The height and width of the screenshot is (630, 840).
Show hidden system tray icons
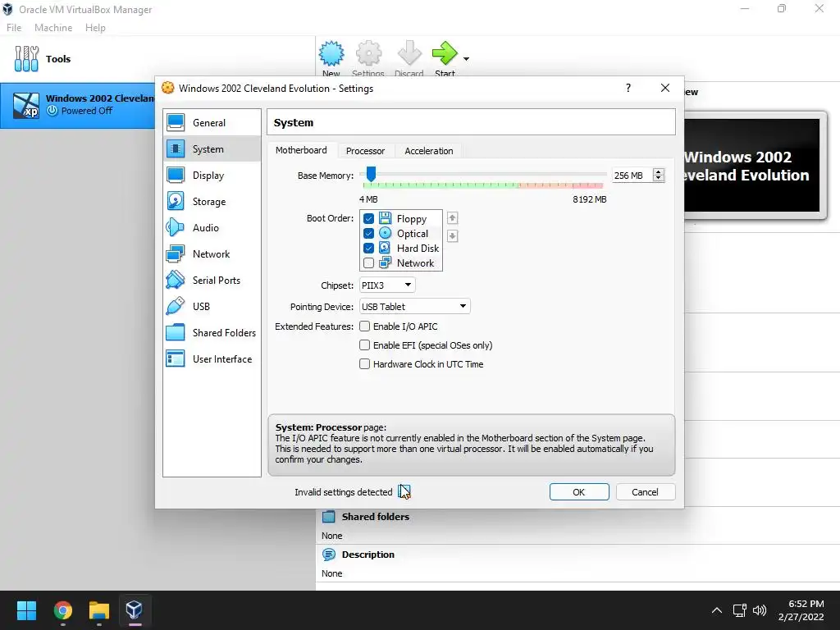(716, 610)
